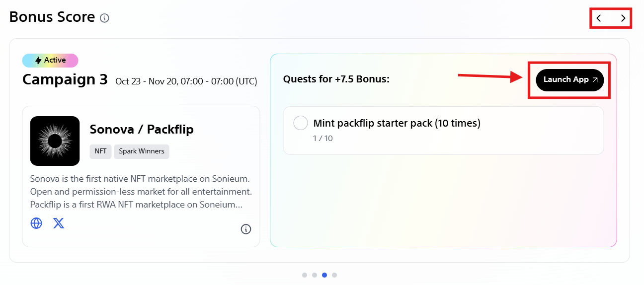
Task: Advance to the next campaign slide
Action: click(623, 18)
